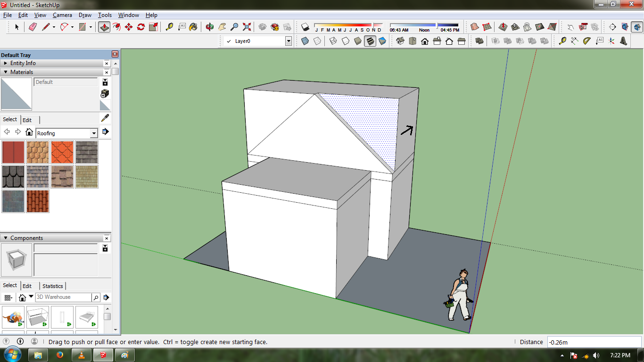
Task: Open the Layer0 layer dropdown
Action: pos(288,41)
